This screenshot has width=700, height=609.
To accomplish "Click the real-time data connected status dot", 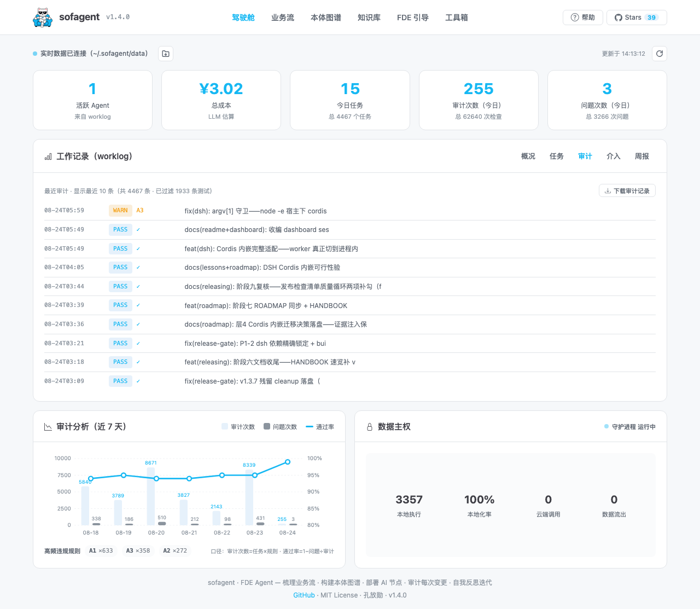I will point(35,54).
